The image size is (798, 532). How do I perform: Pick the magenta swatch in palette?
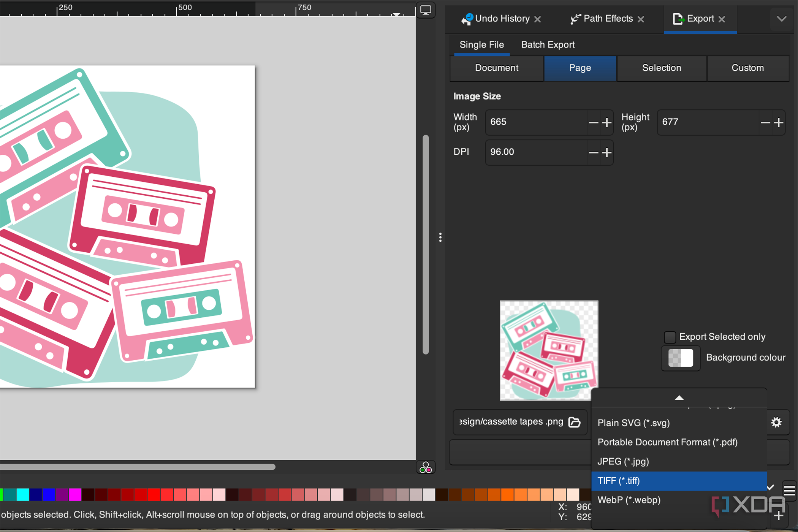75,494
